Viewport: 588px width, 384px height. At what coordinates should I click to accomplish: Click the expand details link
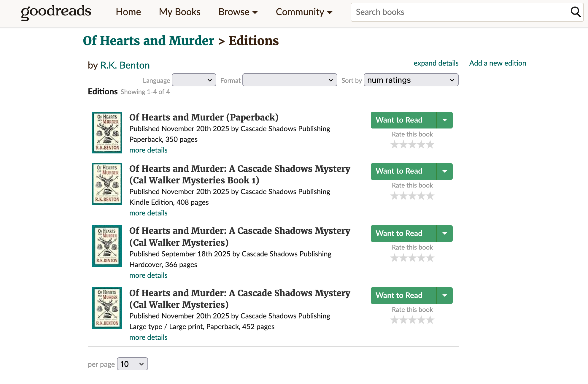point(436,63)
